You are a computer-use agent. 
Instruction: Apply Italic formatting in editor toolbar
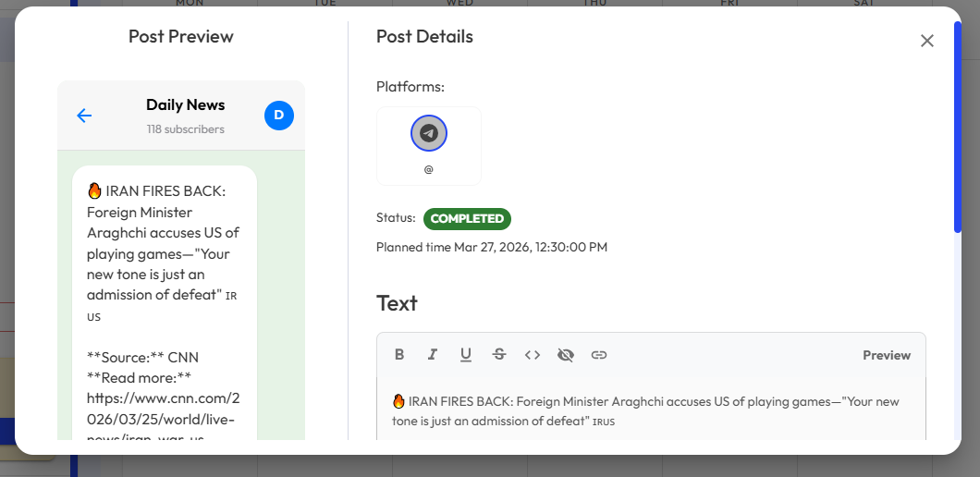(x=432, y=354)
